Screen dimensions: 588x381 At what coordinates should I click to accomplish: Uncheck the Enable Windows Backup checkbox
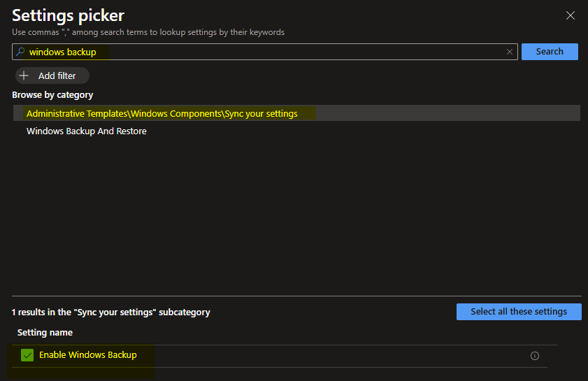pyautogui.click(x=27, y=355)
